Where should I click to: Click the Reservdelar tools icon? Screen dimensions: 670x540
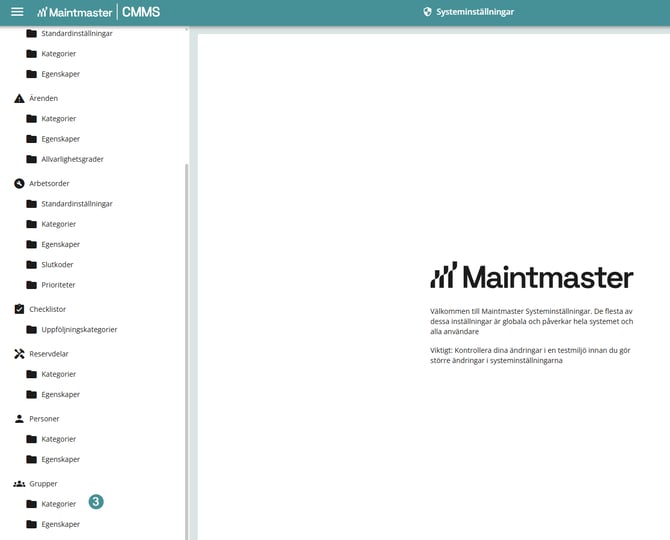19,354
